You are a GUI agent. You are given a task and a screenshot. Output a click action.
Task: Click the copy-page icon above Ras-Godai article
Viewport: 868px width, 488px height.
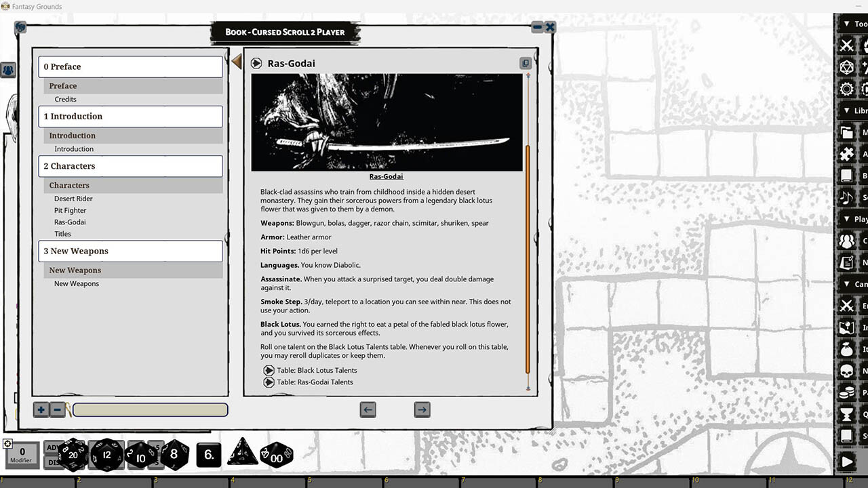526,62
